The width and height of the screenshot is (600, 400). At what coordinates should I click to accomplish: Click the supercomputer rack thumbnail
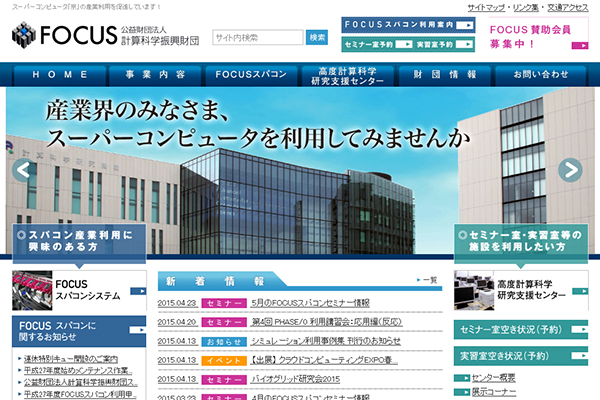pos(32,291)
